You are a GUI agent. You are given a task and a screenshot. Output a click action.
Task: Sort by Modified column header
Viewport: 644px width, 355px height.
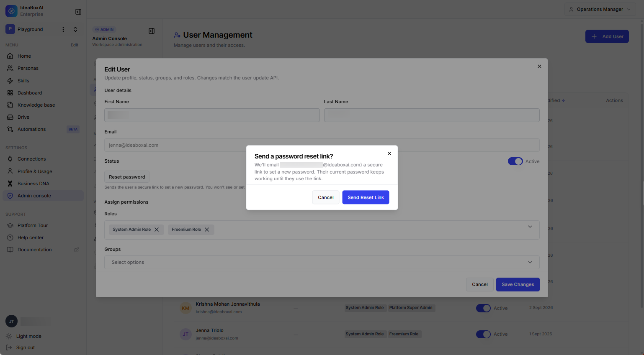pyautogui.click(x=556, y=100)
